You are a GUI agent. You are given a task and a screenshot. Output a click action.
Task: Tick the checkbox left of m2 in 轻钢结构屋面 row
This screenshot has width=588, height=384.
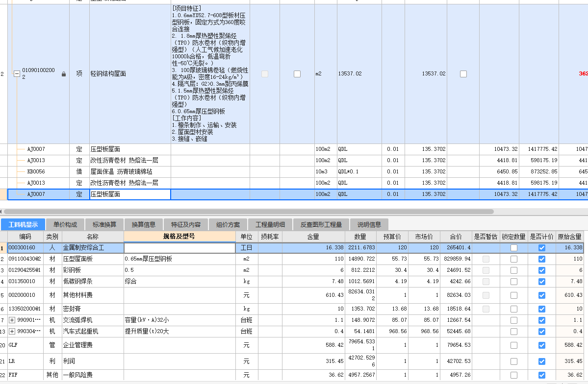coord(297,74)
